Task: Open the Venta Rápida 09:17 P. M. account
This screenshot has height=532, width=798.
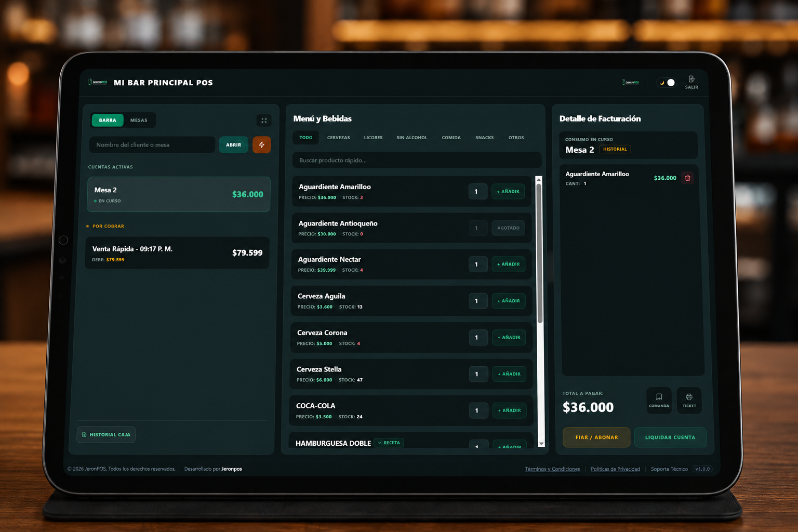Action: (177, 253)
